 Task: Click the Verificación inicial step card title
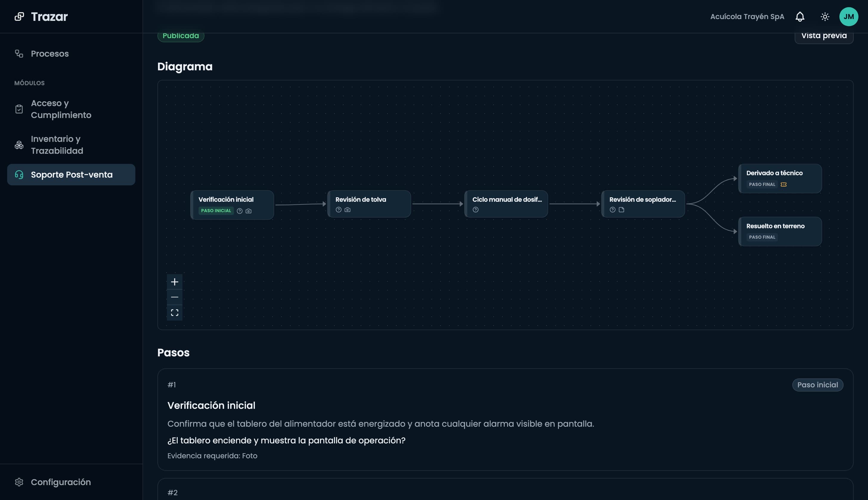211,406
